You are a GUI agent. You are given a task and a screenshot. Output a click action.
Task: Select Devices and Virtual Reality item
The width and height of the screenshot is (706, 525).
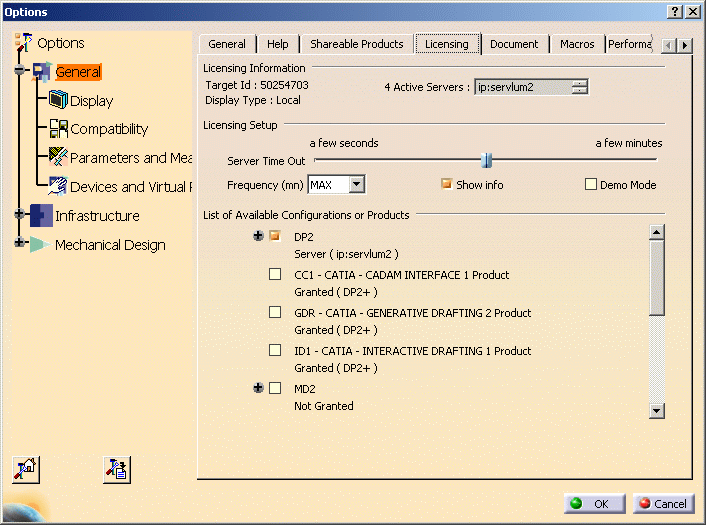tap(131, 186)
